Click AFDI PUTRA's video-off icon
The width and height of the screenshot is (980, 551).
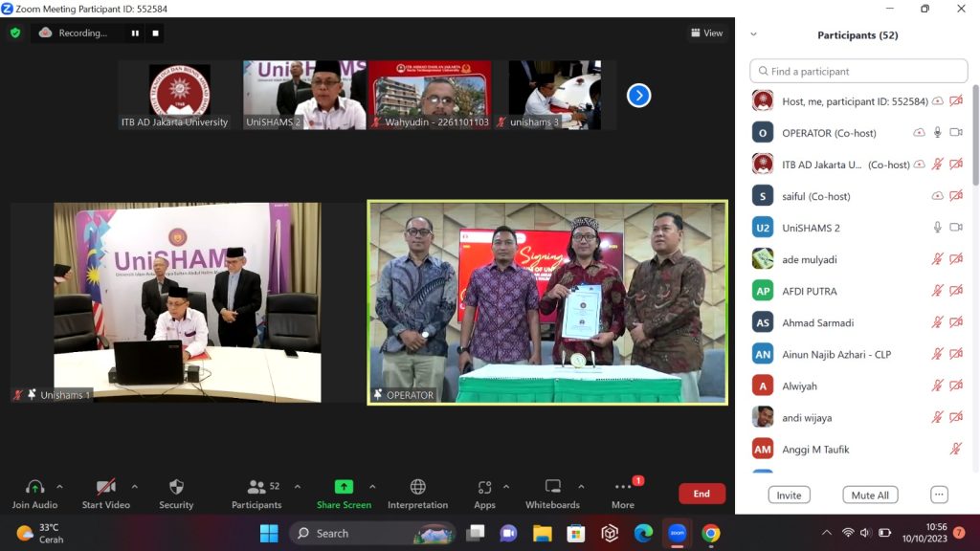click(x=956, y=291)
